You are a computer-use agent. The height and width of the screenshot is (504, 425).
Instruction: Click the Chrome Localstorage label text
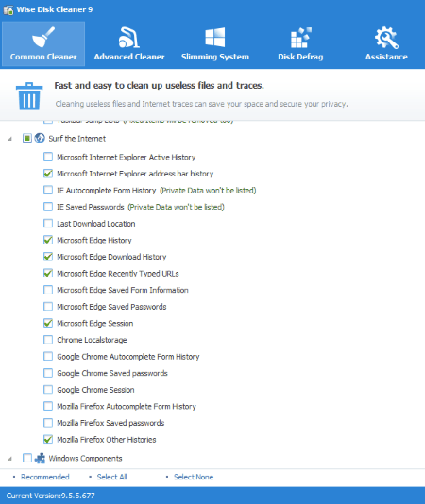click(92, 340)
